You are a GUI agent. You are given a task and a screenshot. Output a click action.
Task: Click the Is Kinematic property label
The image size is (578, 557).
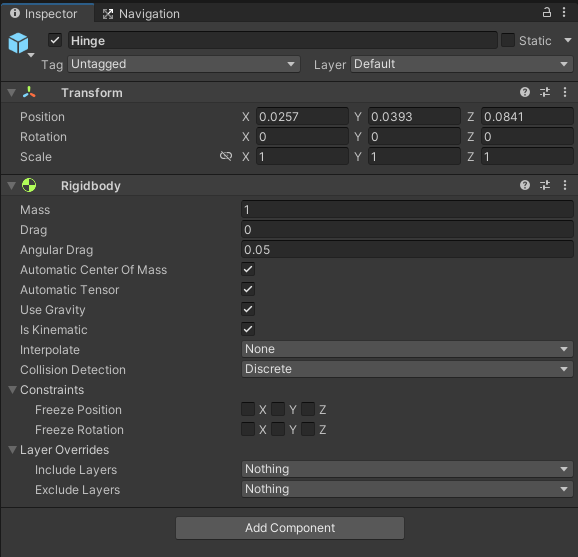[x=54, y=330]
